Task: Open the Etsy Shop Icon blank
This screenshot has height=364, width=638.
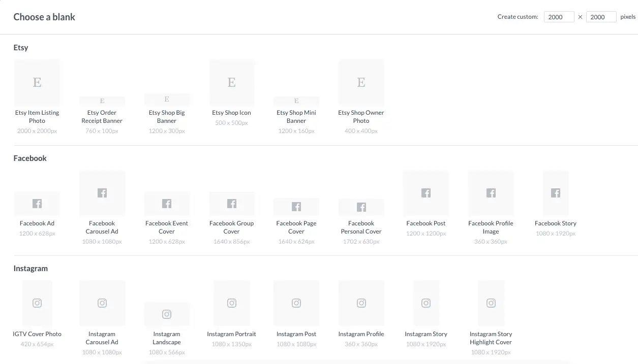Action: [x=232, y=82]
